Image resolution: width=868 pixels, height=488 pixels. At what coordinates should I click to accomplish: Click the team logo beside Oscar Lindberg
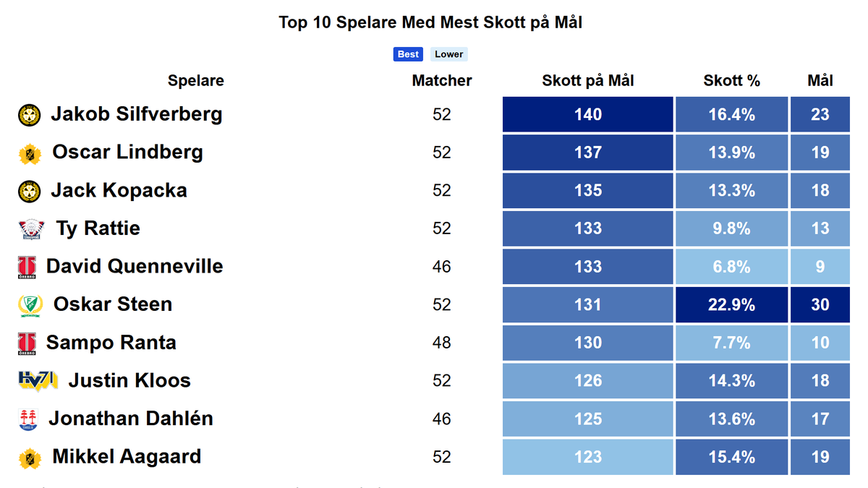click(x=30, y=153)
